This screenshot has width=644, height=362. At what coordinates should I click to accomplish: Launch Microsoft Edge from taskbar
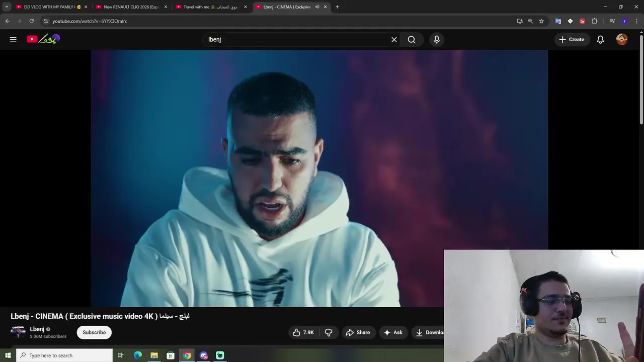tap(137, 355)
